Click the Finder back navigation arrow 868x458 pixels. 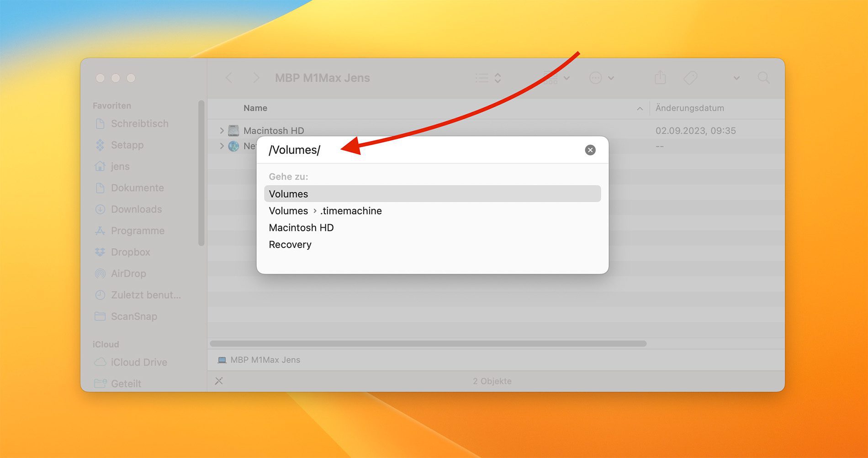tap(229, 78)
